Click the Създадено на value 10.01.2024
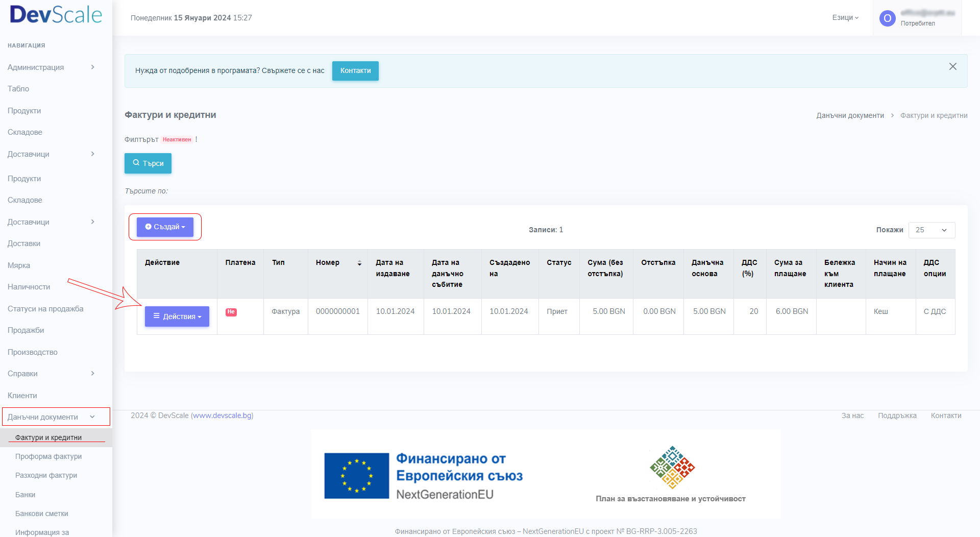This screenshot has width=980, height=537. 509,311
